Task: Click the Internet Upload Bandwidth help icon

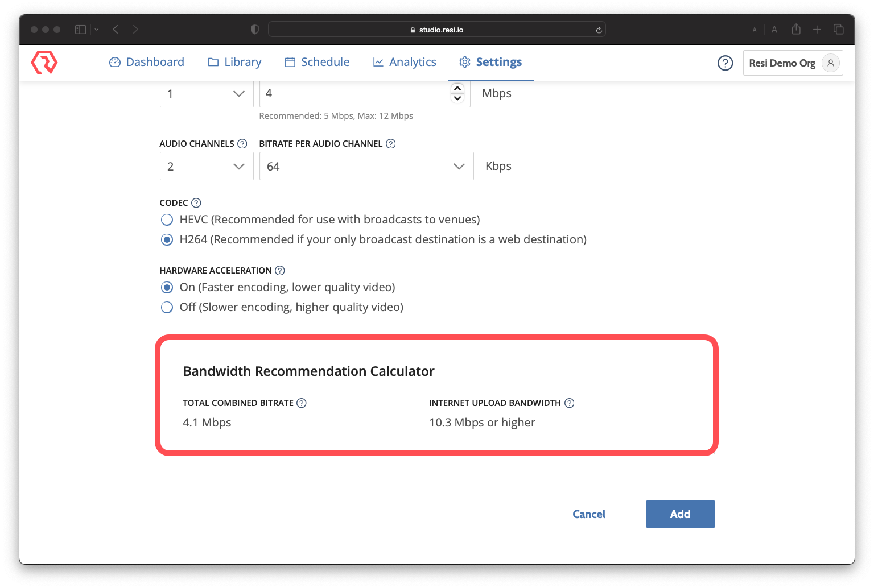Action: coord(570,403)
